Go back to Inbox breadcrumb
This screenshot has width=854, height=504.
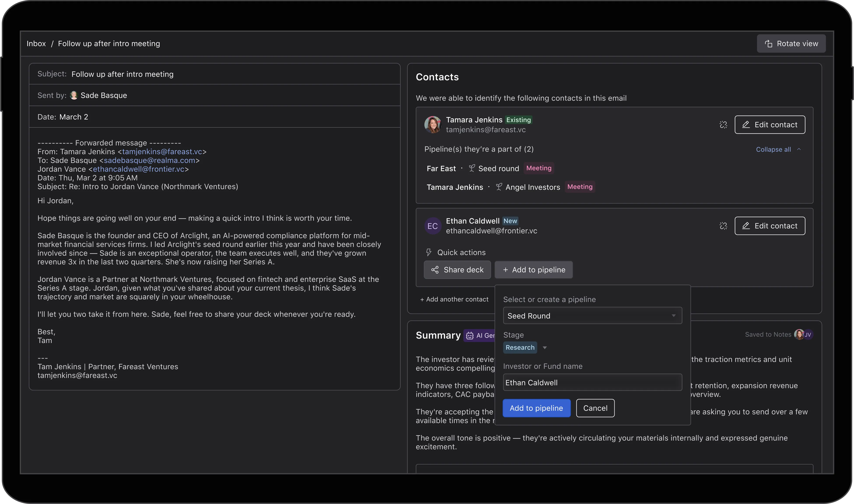(36, 43)
